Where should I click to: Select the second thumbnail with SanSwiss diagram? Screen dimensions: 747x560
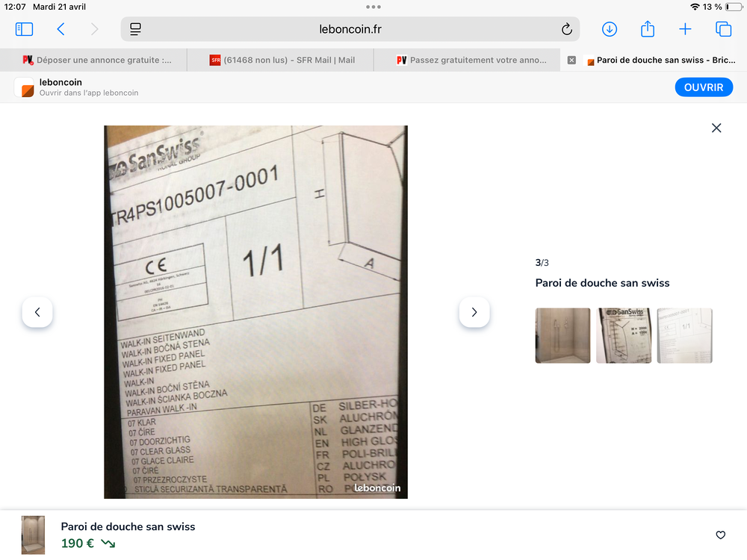(x=624, y=335)
